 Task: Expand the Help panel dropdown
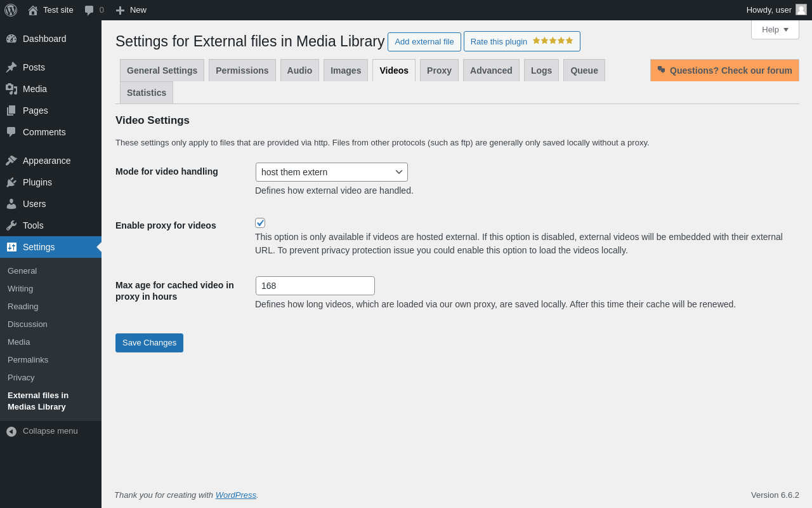775,29
